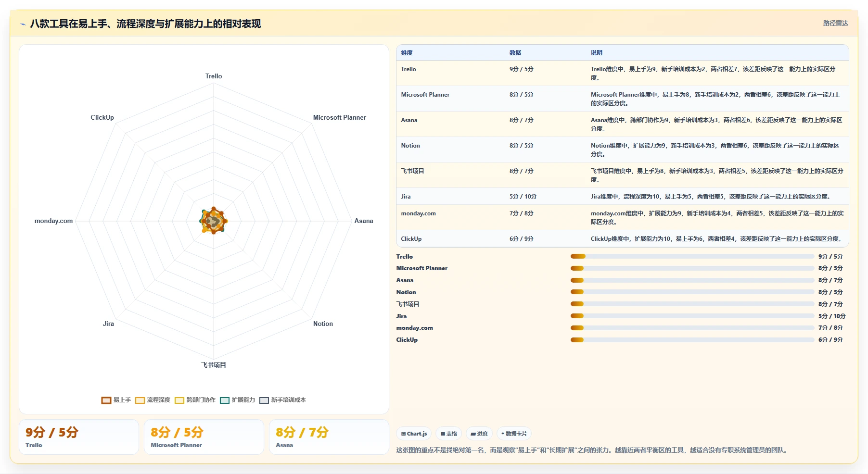
Task: Click the ClickUp description cell text
Action: tap(716, 239)
